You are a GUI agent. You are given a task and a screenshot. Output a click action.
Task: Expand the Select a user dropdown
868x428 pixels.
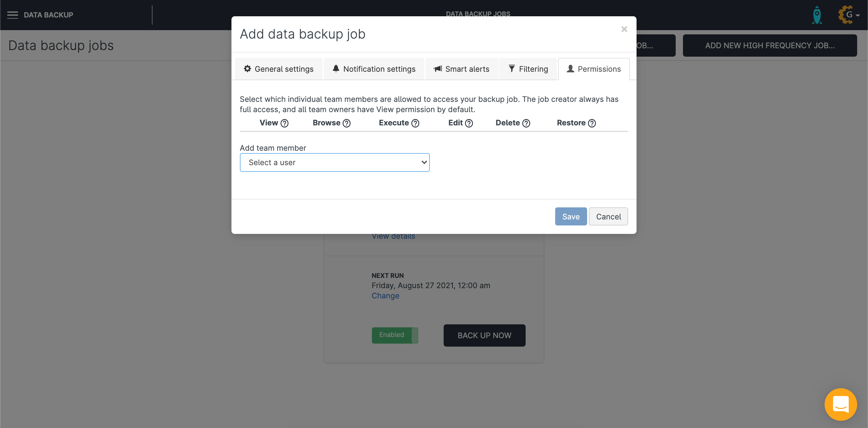click(334, 162)
